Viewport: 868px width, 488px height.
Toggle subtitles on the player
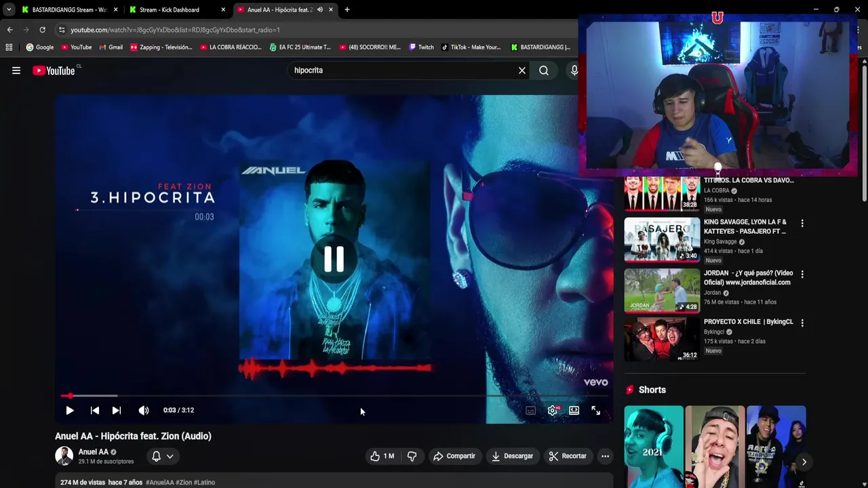coord(531,410)
